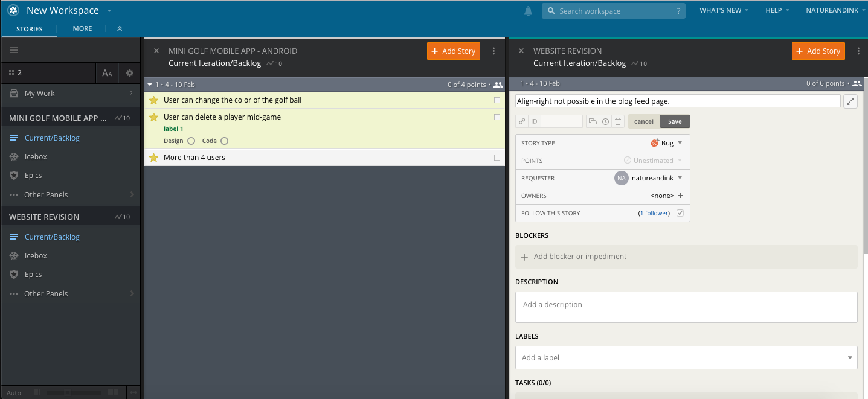The width and height of the screenshot is (868, 399).
Task: Switch to the MORE tab
Action: coord(82,28)
